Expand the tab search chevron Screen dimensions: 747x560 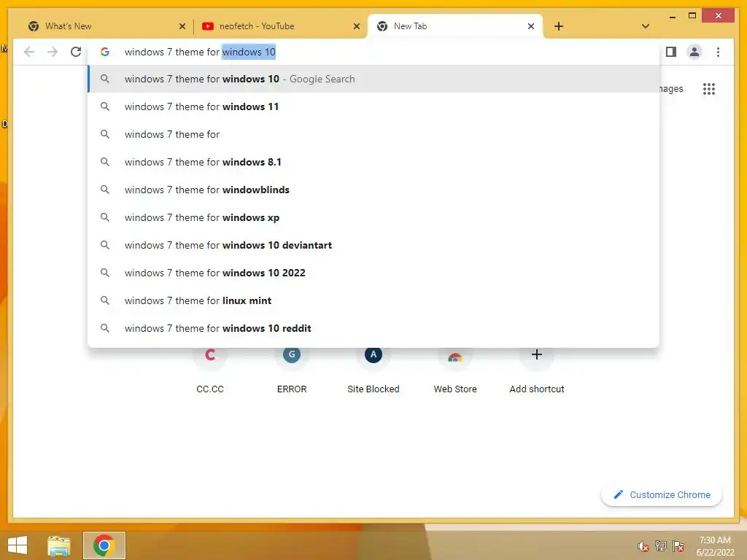pyautogui.click(x=645, y=26)
